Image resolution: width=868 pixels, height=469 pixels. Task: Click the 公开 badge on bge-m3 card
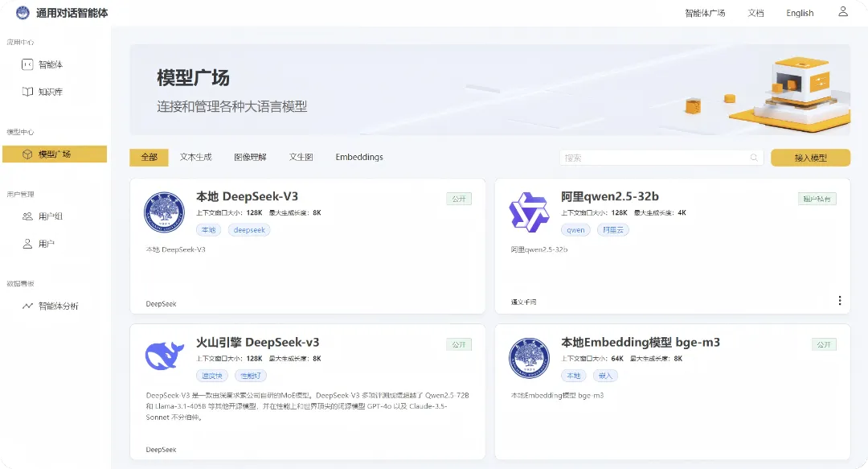(x=824, y=345)
